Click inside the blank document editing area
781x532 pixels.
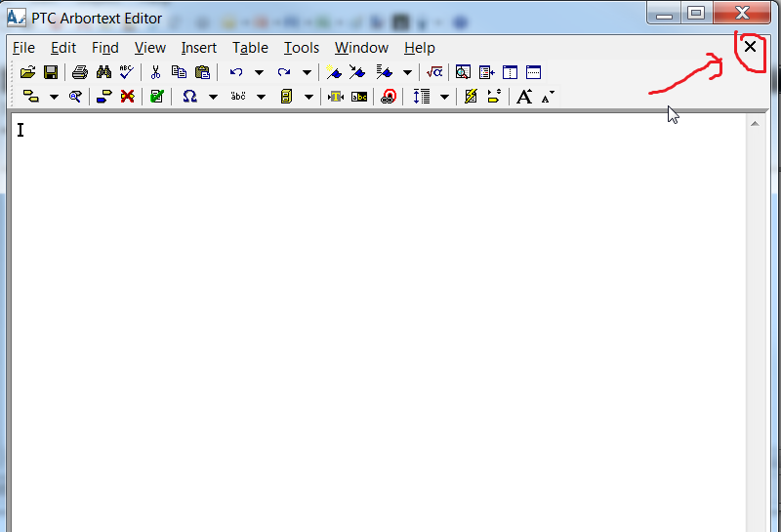coord(379,323)
